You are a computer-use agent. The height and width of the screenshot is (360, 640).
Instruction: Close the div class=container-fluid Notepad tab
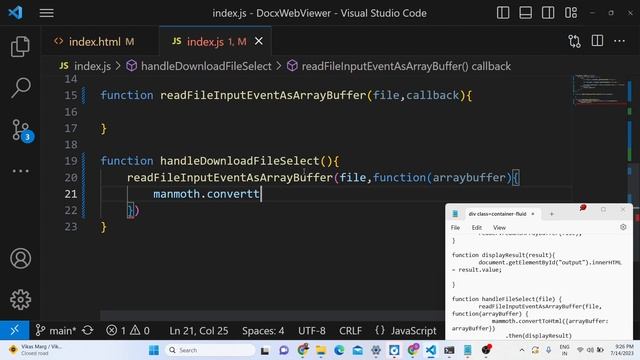(533, 214)
